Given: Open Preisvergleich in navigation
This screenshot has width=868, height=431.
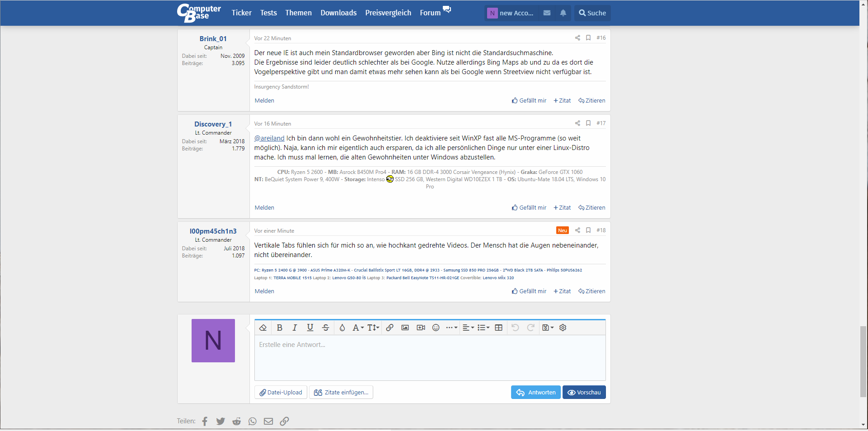Looking at the screenshot, I should coord(388,13).
